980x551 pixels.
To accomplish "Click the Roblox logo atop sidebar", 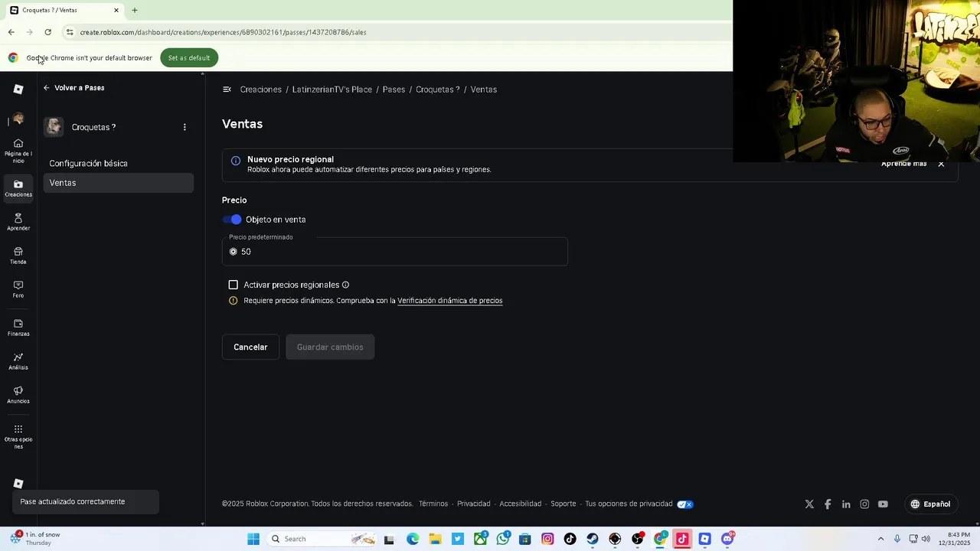I will [18, 90].
